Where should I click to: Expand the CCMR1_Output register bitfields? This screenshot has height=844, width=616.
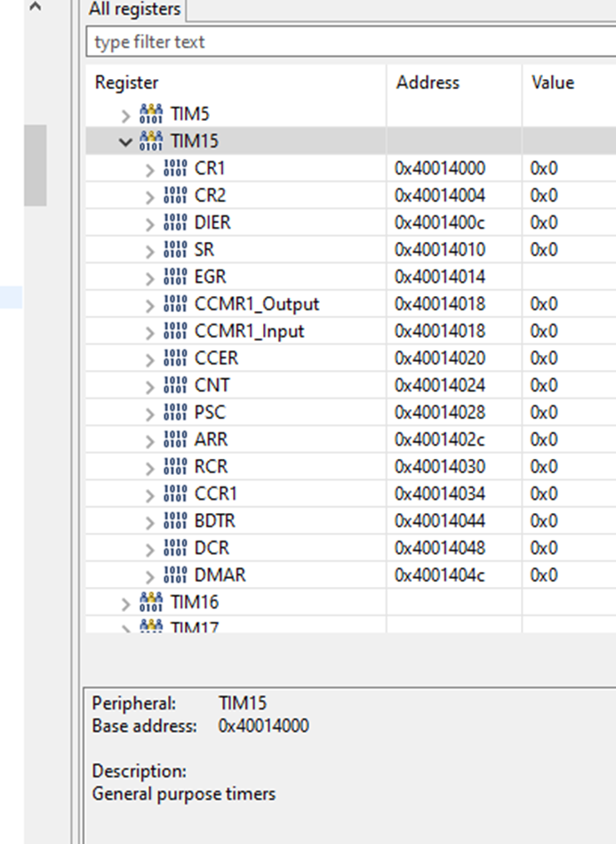149,306
